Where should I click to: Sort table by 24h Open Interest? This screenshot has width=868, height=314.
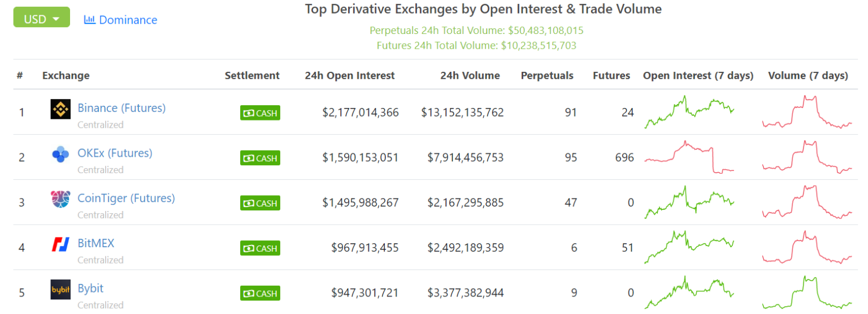click(x=350, y=75)
